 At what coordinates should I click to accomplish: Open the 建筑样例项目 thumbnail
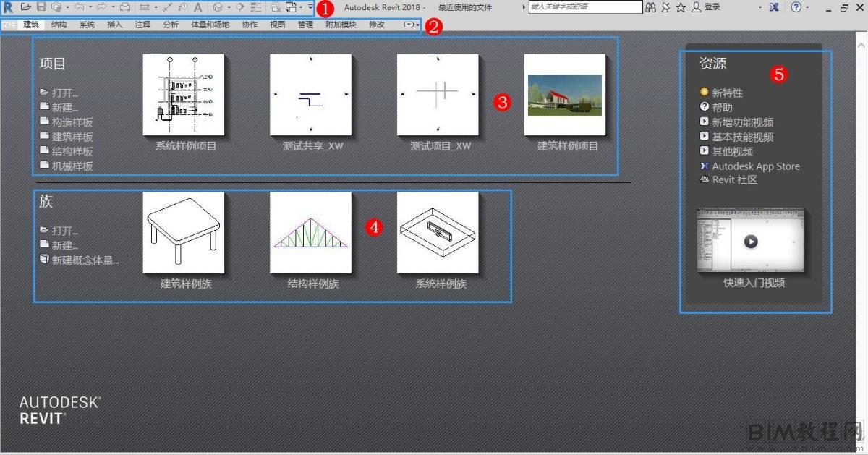click(x=565, y=94)
